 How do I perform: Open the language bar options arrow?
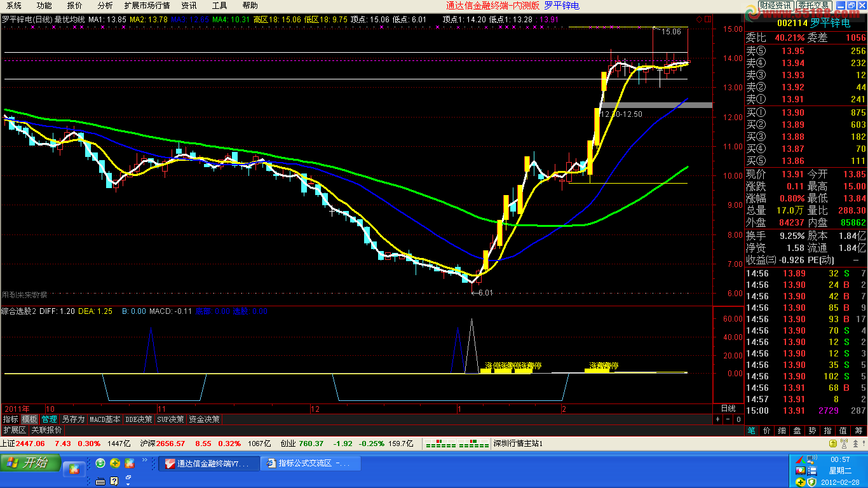(x=127, y=484)
